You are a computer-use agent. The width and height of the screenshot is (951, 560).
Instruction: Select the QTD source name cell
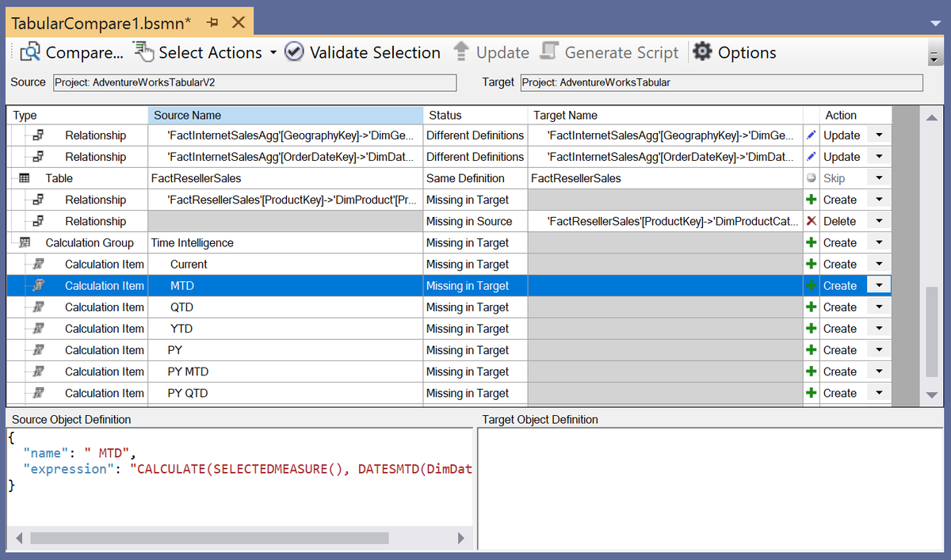pyautogui.click(x=285, y=307)
